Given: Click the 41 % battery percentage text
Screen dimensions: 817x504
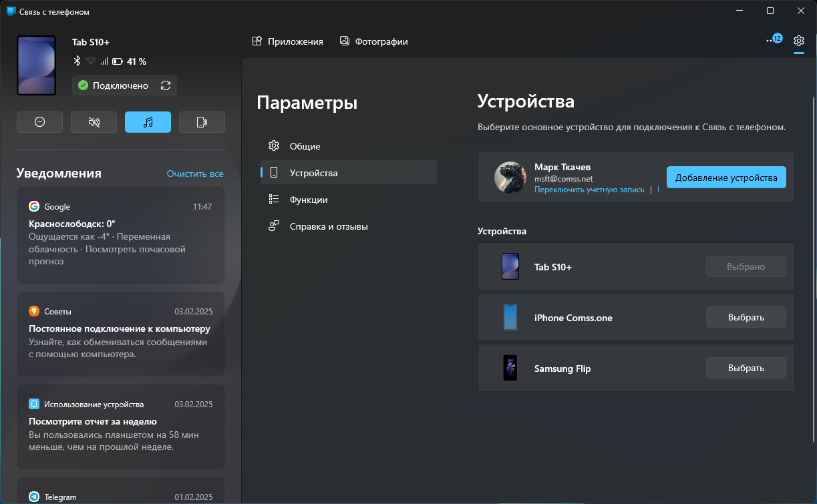Looking at the screenshot, I should (x=136, y=61).
